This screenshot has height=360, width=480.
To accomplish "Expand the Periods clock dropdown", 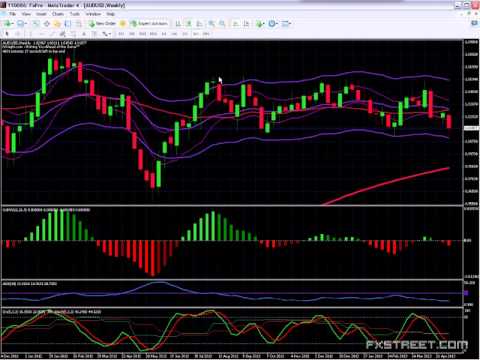I will coord(273,24).
